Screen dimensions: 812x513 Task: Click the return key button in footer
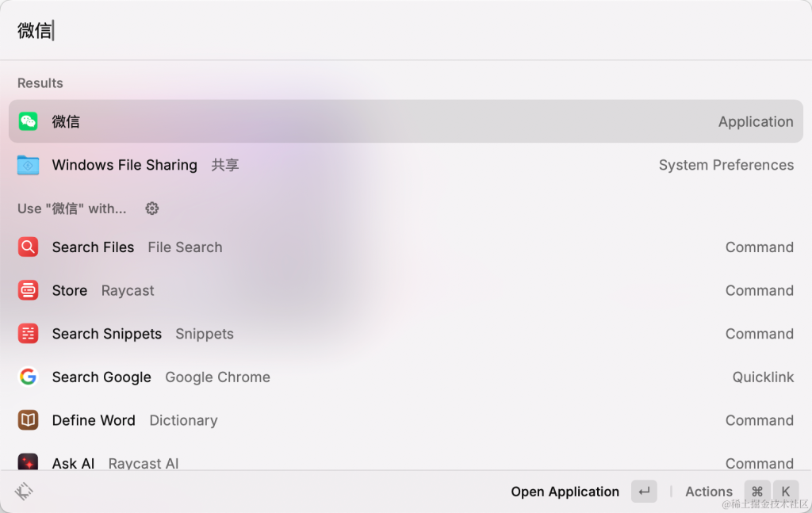(x=644, y=492)
